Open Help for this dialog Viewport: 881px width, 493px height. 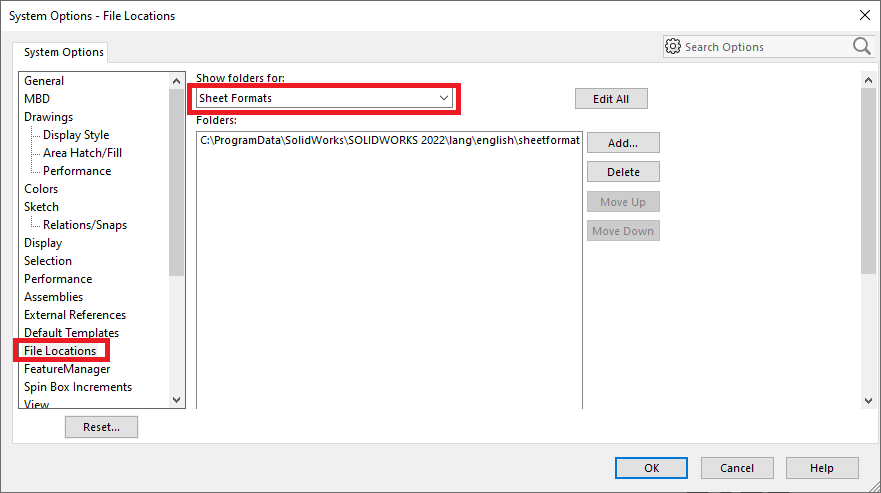point(821,468)
